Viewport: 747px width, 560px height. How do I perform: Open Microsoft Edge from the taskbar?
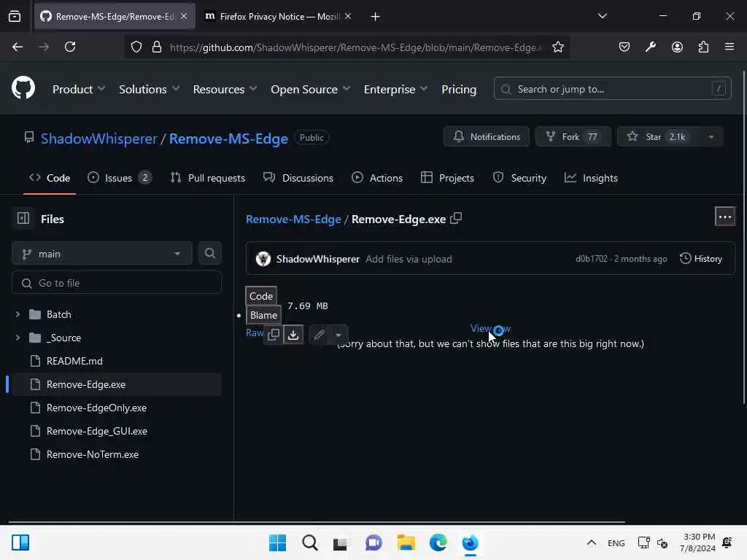pyautogui.click(x=438, y=542)
